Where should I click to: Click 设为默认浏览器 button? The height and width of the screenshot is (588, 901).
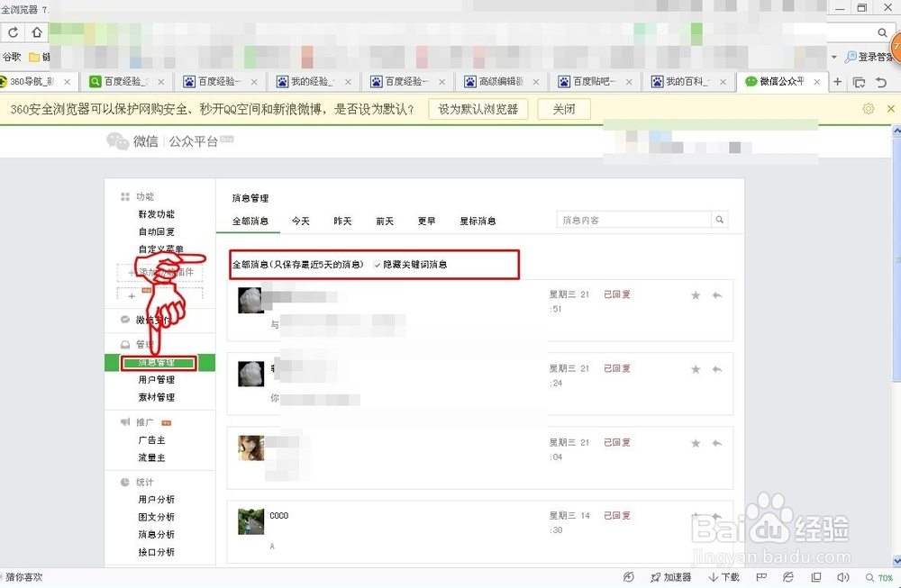[478, 109]
